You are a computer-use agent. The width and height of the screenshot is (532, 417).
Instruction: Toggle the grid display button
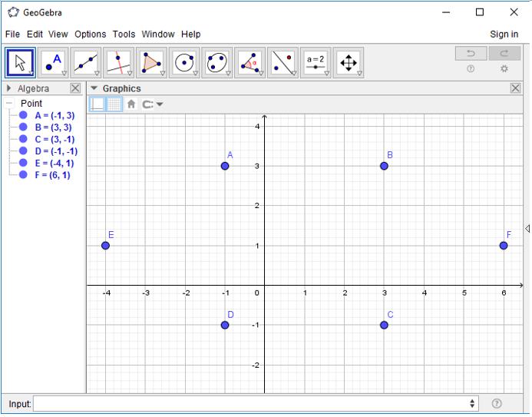pos(114,104)
